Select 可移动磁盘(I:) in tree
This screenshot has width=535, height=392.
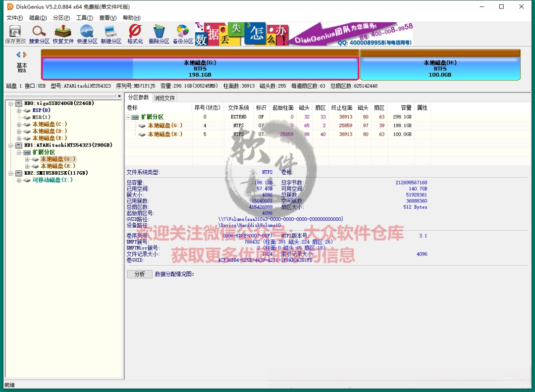click(53, 180)
